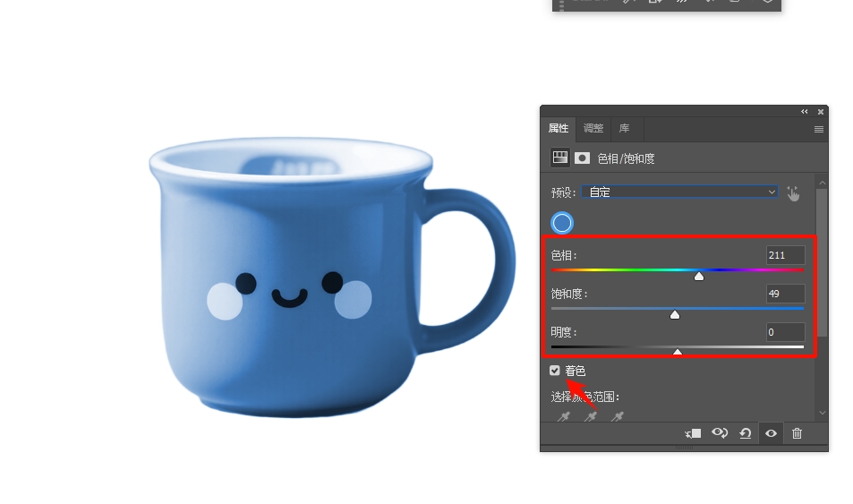The width and height of the screenshot is (853, 504).
Task: Click the blue circle color swatch
Action: pos(562,223)
